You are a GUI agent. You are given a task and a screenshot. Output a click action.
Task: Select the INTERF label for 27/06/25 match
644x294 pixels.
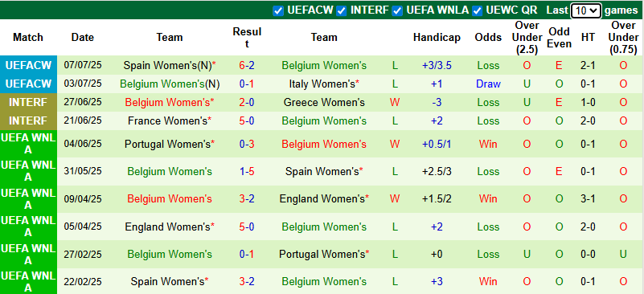(x=28, y=102)
